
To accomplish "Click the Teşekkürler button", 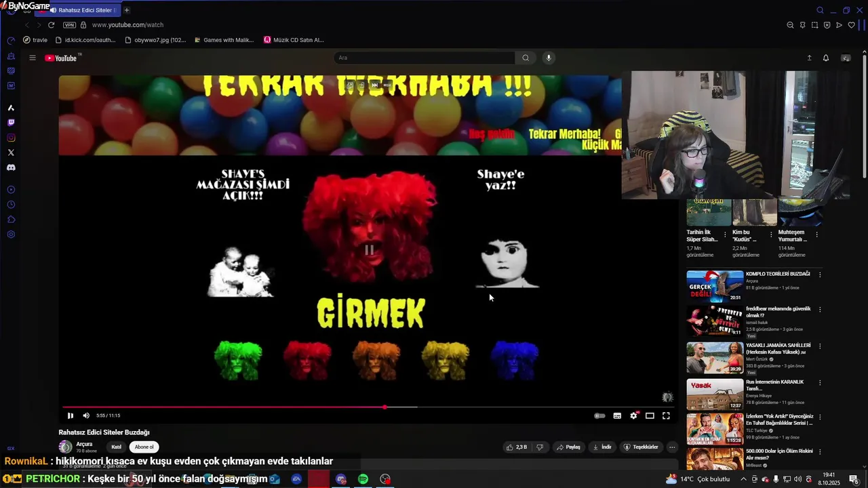I will (x=641, y=447).
